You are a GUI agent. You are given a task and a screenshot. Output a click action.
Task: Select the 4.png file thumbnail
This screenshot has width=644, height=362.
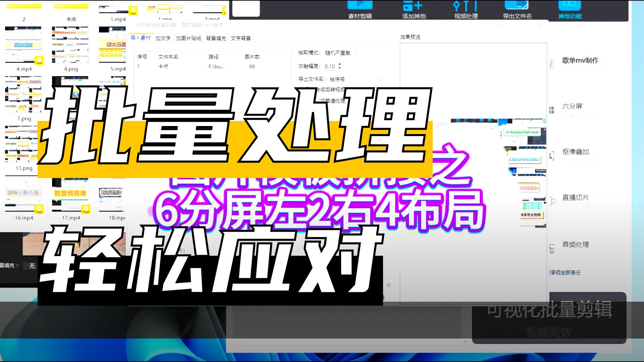coord(70,45)
